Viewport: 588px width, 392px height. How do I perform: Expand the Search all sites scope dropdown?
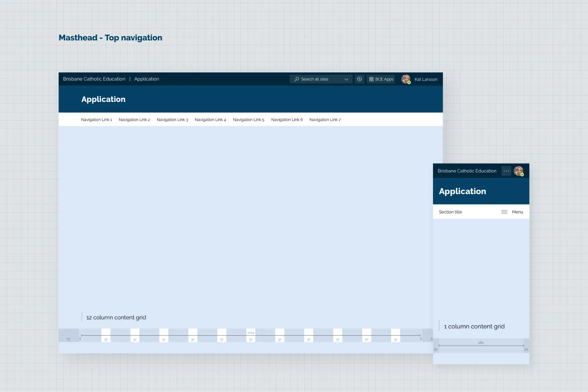(346, 79)
